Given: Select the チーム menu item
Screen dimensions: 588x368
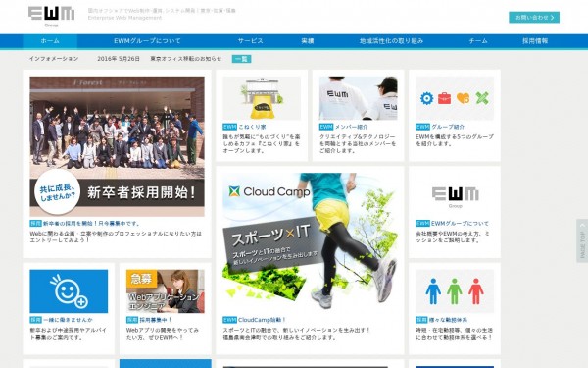Looking at the screenshot, I should [x=478, y=41].
